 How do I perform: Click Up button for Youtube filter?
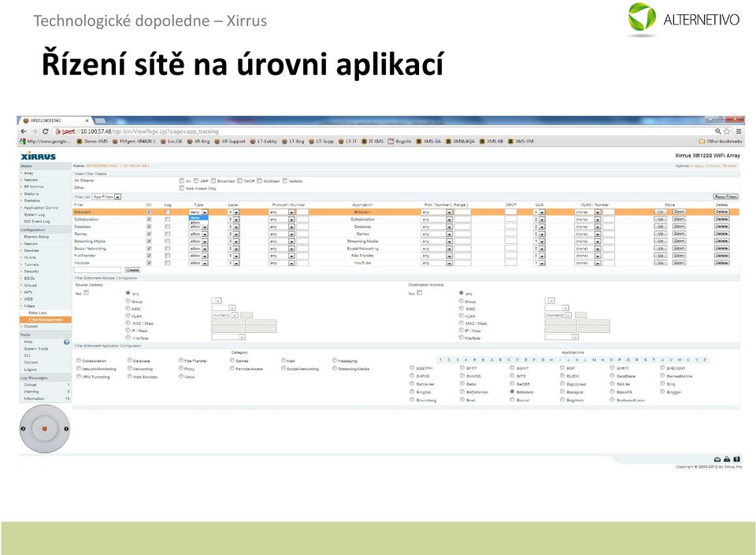click(661, 263)
